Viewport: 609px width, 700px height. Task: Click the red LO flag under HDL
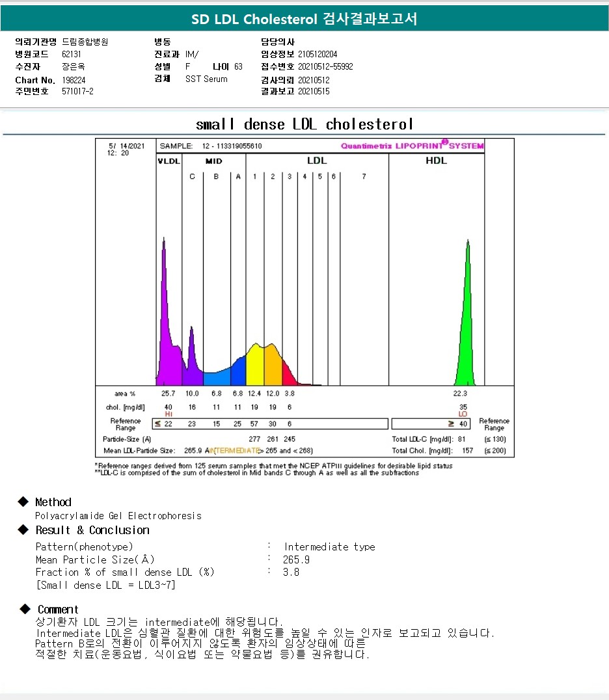(463, 414)
